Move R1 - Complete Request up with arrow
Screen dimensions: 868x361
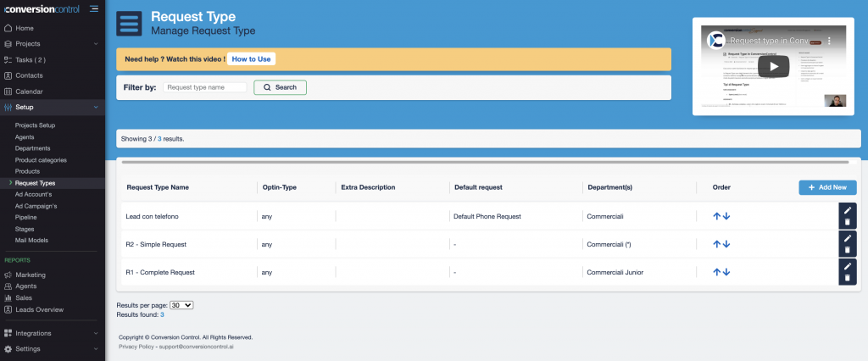pos(716,272)
